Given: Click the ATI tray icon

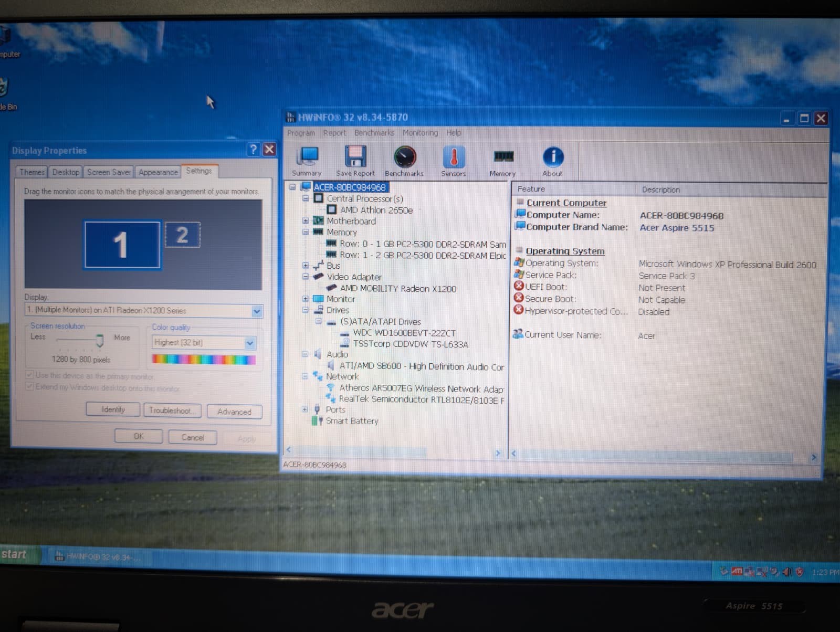Looking at the screenshot, I should point(737,571).
